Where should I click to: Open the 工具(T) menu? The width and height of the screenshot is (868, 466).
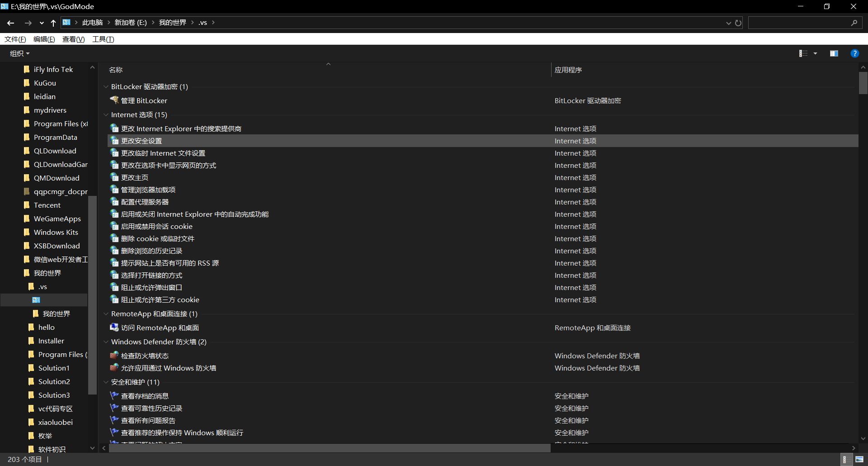pos(103,39)
